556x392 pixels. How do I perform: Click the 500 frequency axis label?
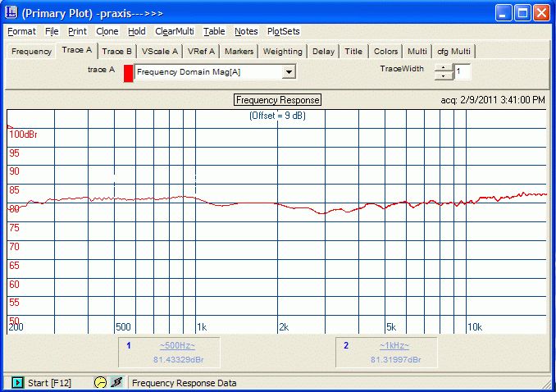point(123,327)
